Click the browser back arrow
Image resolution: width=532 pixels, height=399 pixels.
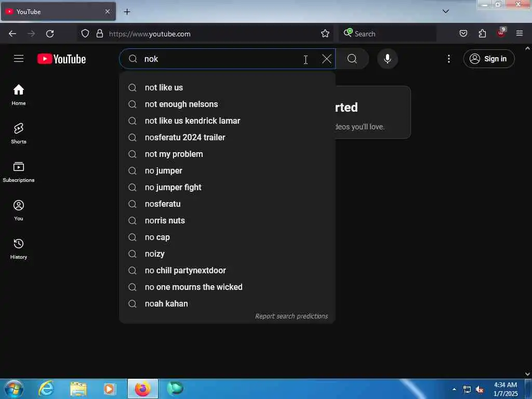12,34
